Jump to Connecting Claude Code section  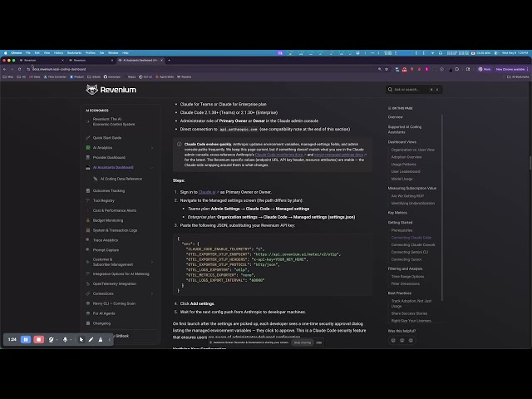pos(411,238)
